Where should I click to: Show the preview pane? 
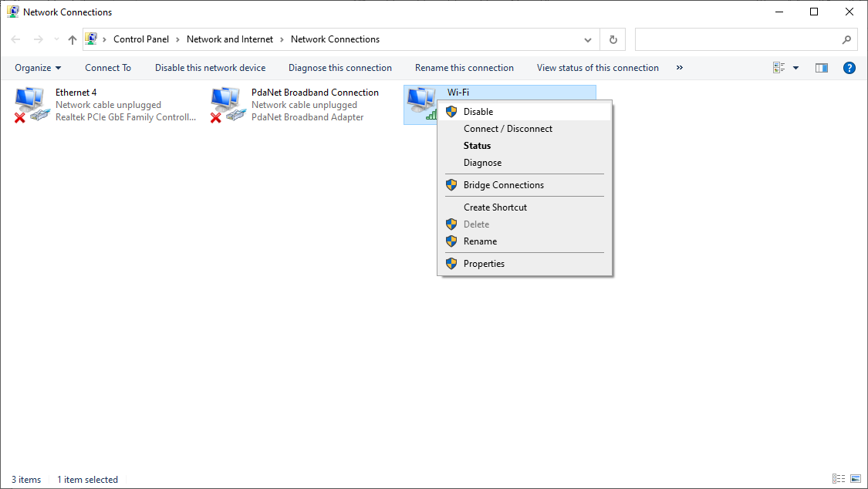(822, 67)
